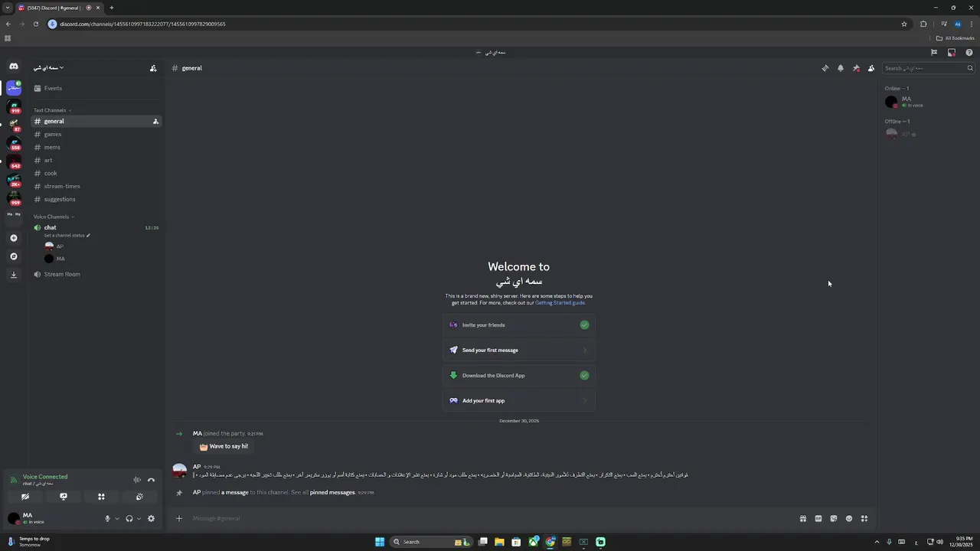Click invite people icon beside server name
The height and width of the screenshot is (551, 980).
[153, 68]
